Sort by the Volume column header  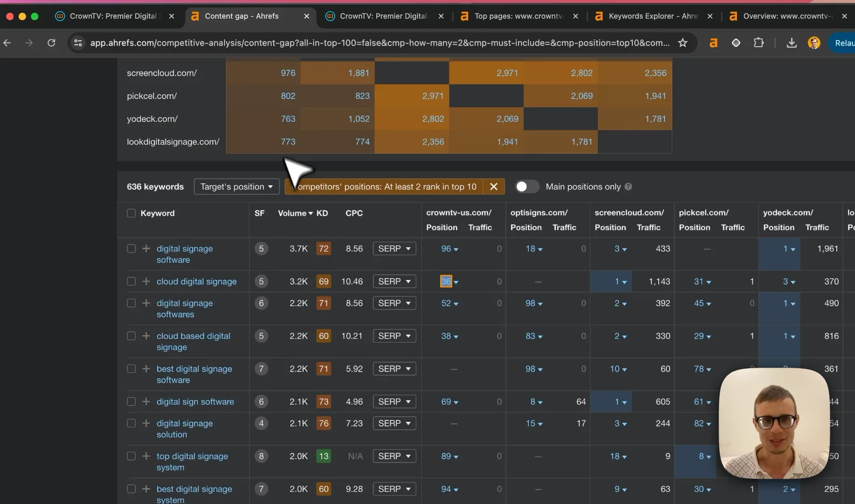click(295, 213)
